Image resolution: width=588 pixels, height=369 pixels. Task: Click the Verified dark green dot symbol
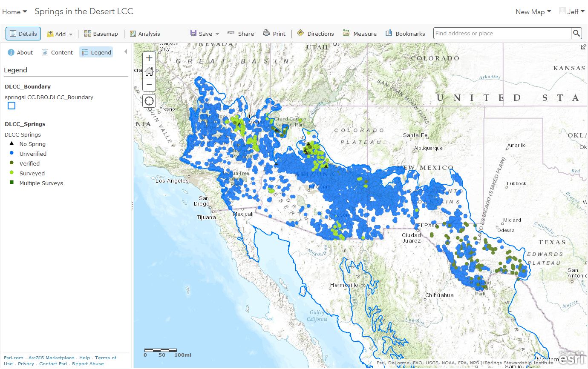[x=12, y=163]
